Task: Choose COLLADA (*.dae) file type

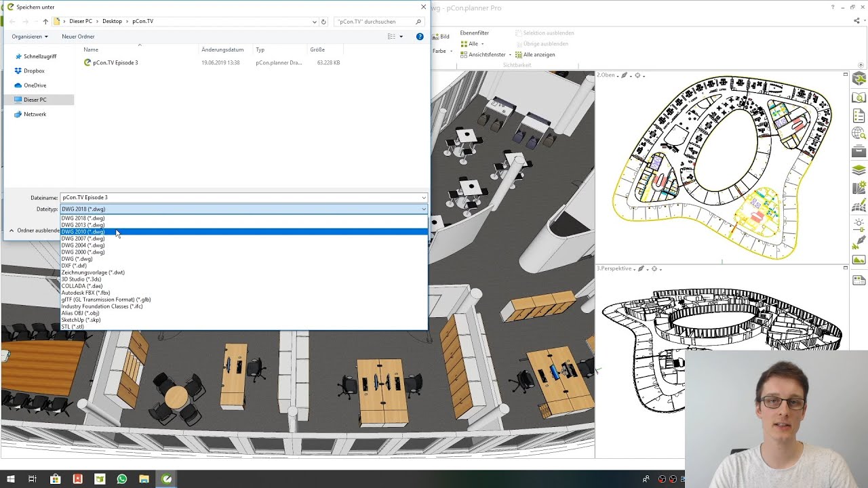Action: pos(244,286)
